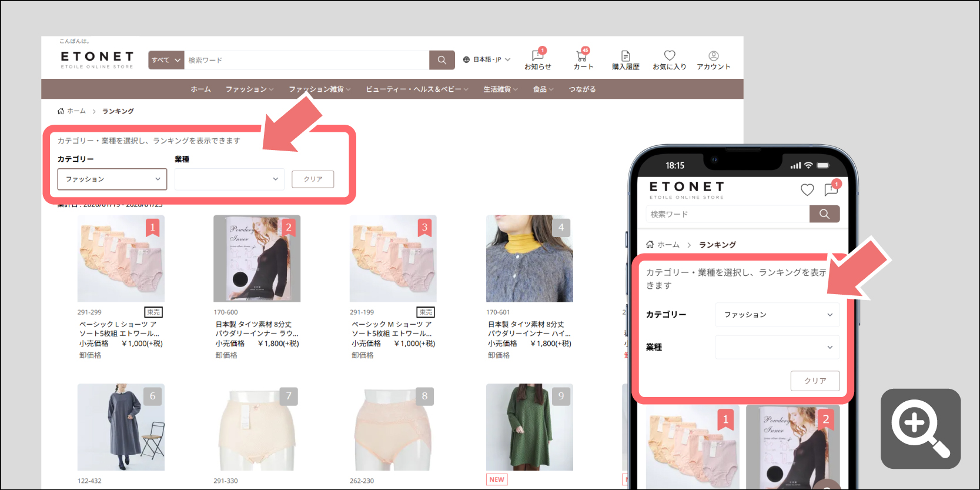Image resolution: width=980 pixels, height=490 pixels.
Task: Open rank 1 product thumbnail on desktop
Action: tap(121, 258)
